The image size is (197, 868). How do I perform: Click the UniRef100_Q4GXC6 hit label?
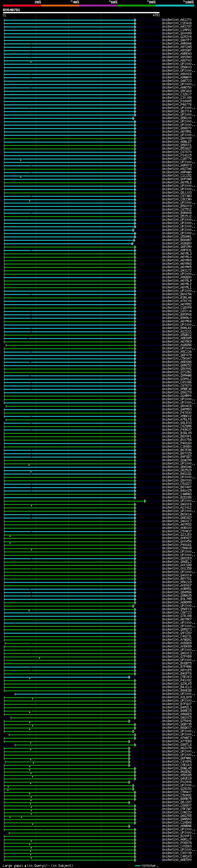click(176, 504)
